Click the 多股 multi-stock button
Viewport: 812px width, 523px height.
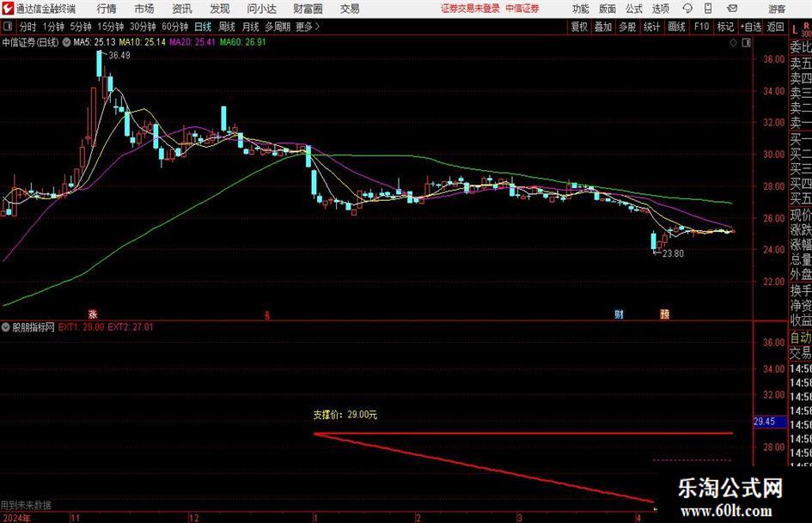(x=627, y=27)
